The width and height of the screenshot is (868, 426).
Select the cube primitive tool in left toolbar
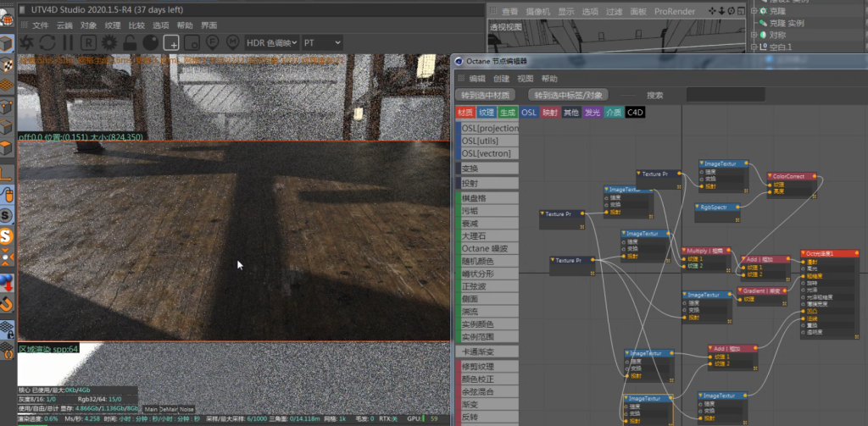tap(7, 45)
